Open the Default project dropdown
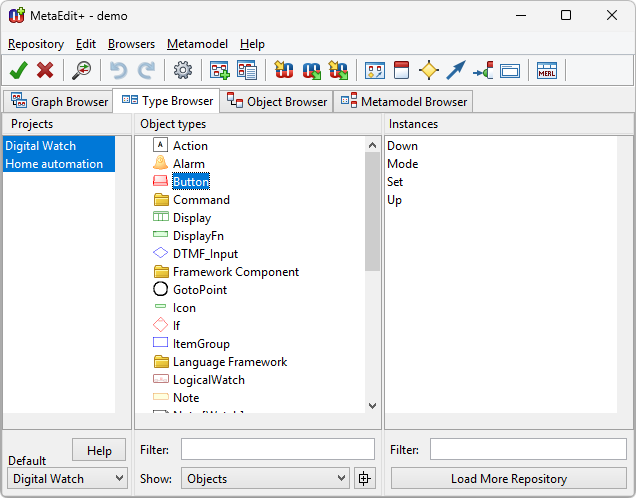The width and height of the screenshot is (636, 498). tap(68, 478)
